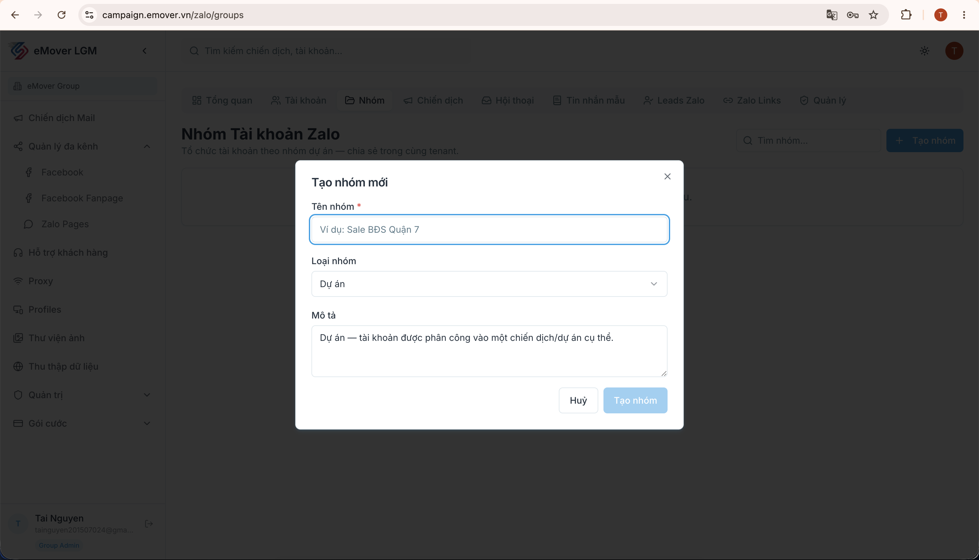Open Thu thập dữ liệu
The width and height of the screenshot is (979, 560).
pyautogui.click(x=83, y=366)
